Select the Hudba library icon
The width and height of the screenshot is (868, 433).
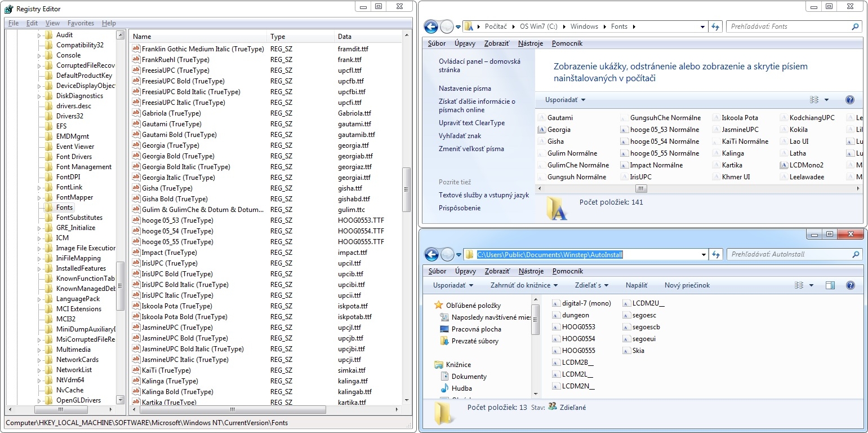pos(445,388)
